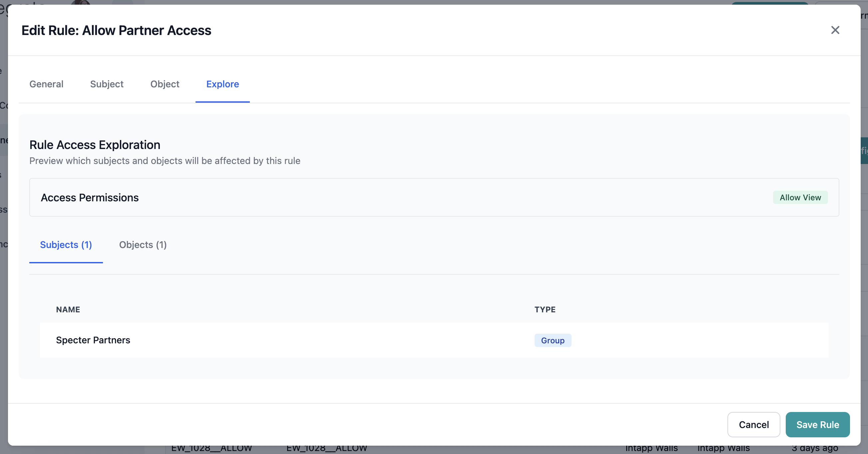Go to the Object tab
Image resolution: width=868 pixels, height=454 pixels.
click(165, 84)
